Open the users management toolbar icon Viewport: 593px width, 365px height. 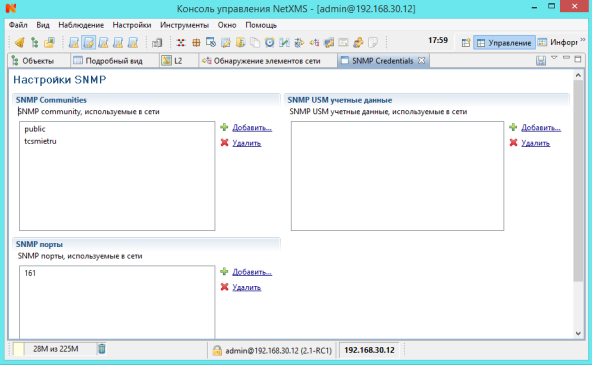[358, 42]
